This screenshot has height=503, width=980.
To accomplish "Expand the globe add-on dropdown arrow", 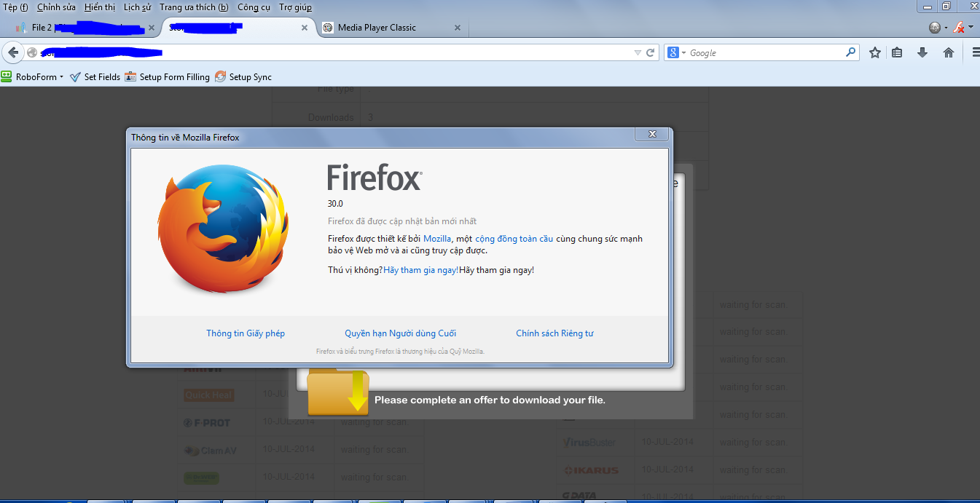I will point(946,28).
